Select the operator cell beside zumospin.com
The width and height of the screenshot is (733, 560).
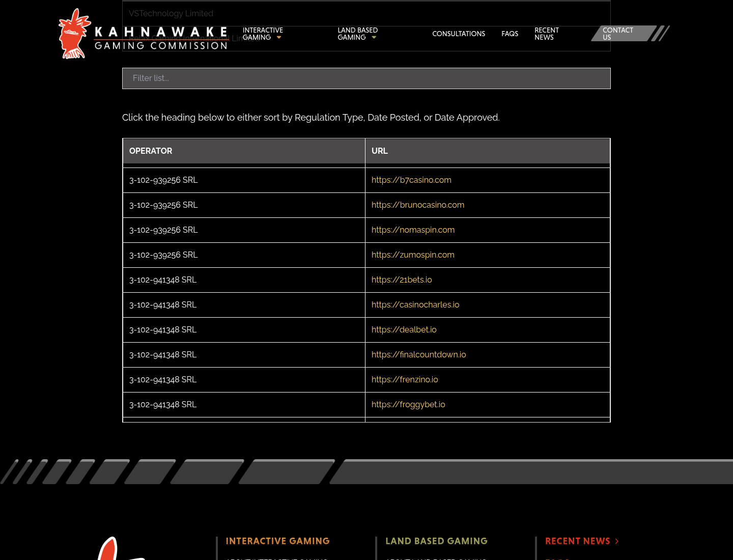pos(244,255)
